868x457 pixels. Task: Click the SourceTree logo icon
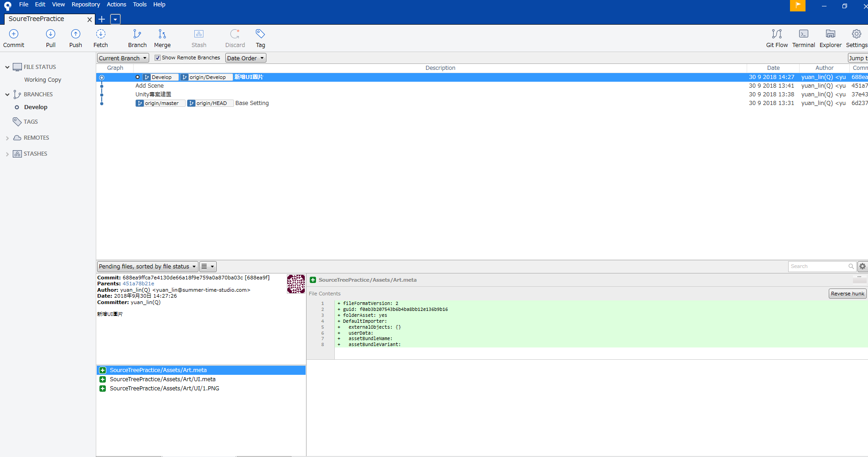[8, 5]
